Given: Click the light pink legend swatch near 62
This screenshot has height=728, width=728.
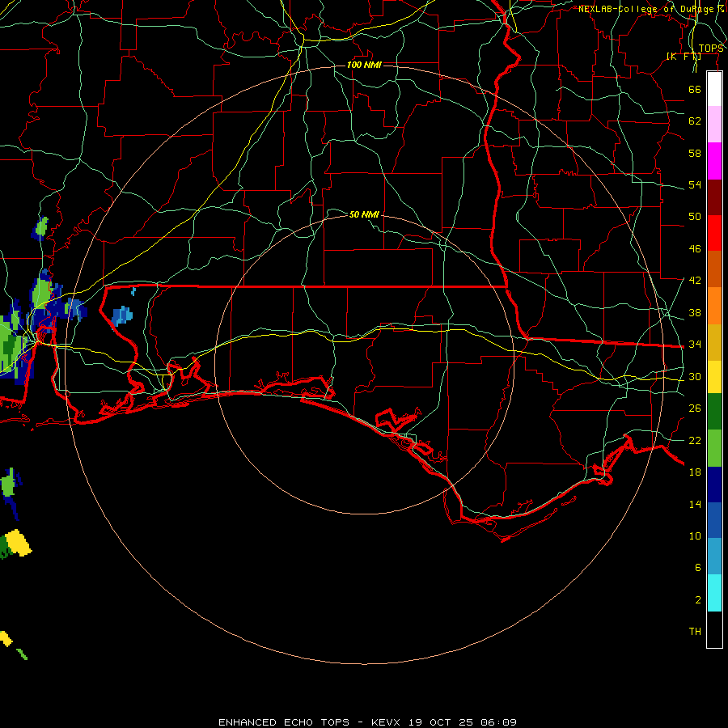Looking at the screenshot, I should point(714,124).
